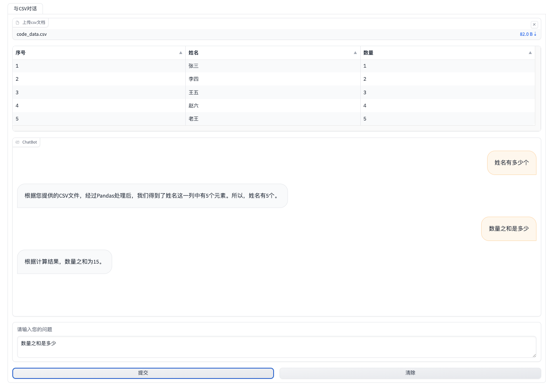Click the table cell 李四
546x392 pixels.
(x=273, y=79)
